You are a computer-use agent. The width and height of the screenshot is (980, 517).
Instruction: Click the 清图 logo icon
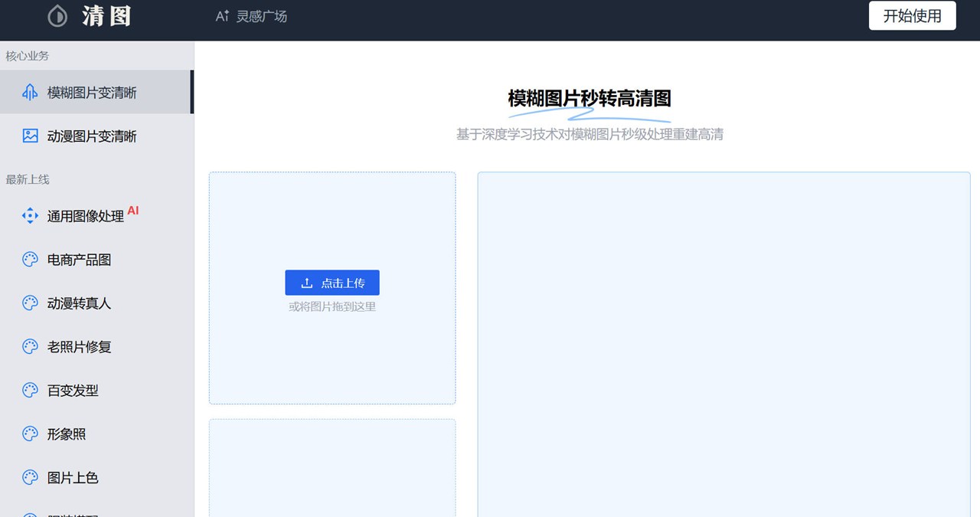click(57, 16)
